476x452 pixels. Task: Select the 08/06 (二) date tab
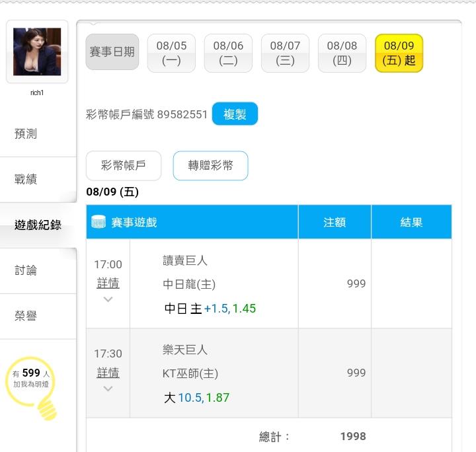coord(228,53)
